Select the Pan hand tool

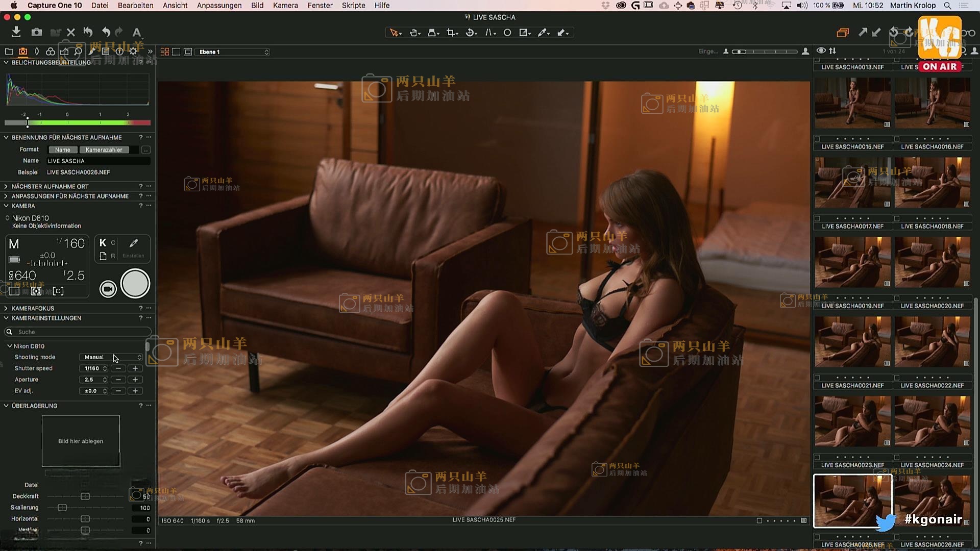413,33
